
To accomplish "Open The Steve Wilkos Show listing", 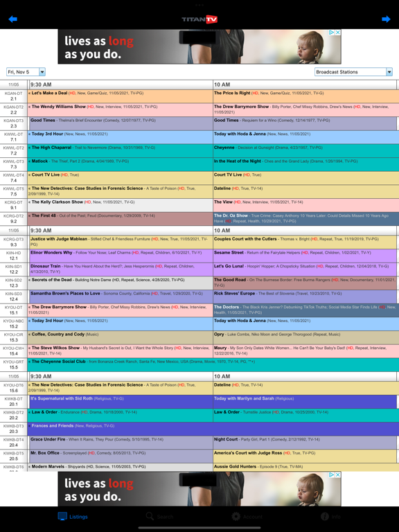I will pyautogui.click(x=120, y=351).
